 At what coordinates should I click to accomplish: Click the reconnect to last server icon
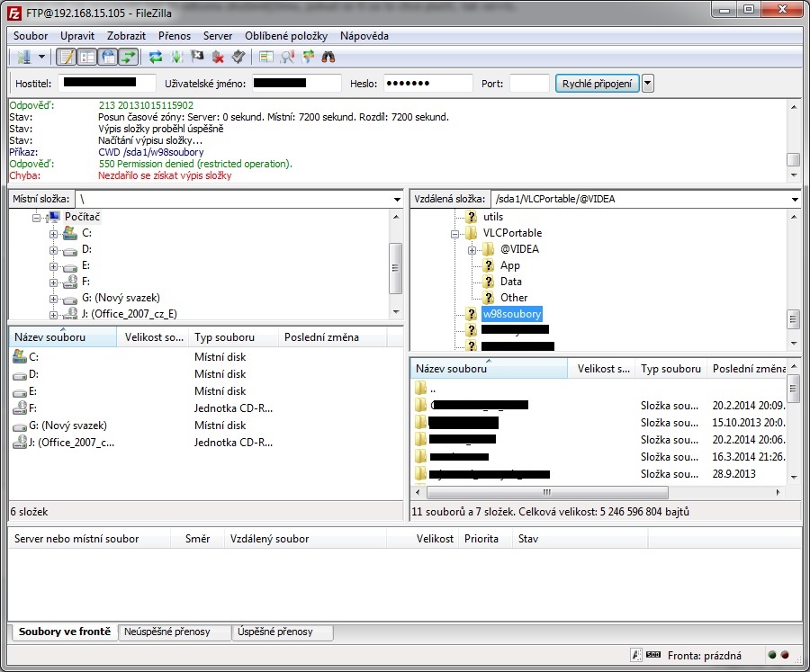238,58
